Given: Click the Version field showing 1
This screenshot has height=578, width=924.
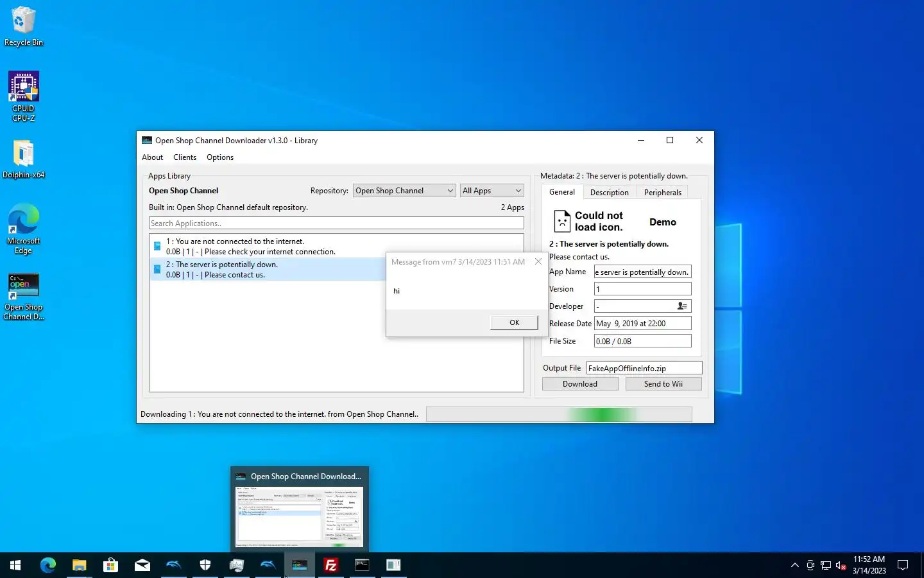Looking at the screenshot, I should [643, 289].
